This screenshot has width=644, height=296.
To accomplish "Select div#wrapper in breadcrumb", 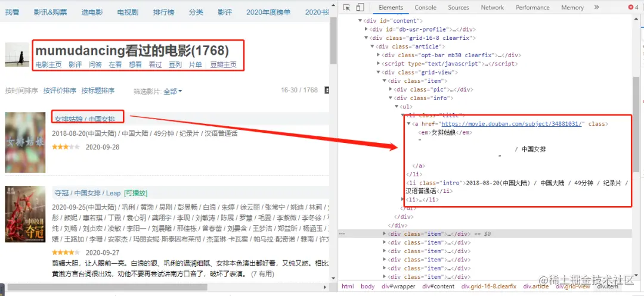I will [398, 286].
